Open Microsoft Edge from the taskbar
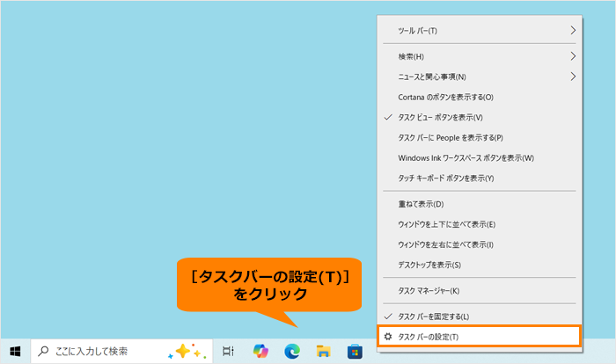 coord(292,351)
